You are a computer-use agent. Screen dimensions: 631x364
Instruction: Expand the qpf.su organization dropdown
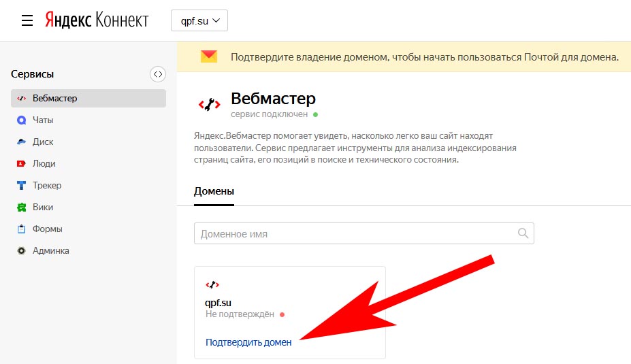tap(199, 20)
